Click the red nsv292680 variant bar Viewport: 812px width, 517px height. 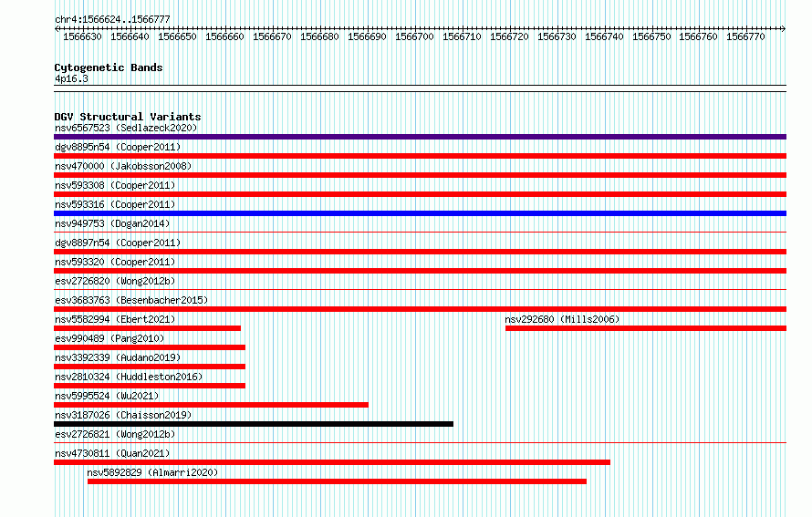pos(646,328)
